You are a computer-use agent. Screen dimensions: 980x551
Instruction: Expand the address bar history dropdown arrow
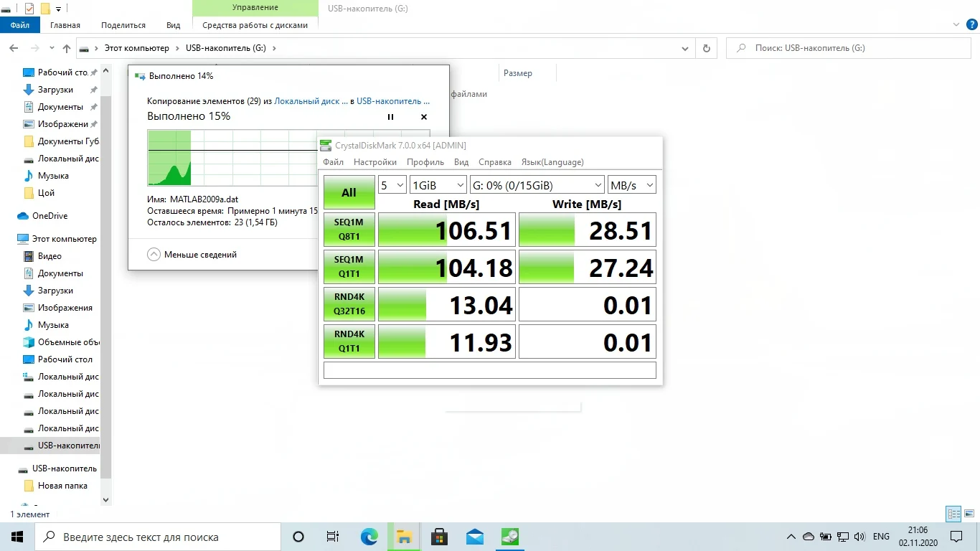tap(685, 48)
